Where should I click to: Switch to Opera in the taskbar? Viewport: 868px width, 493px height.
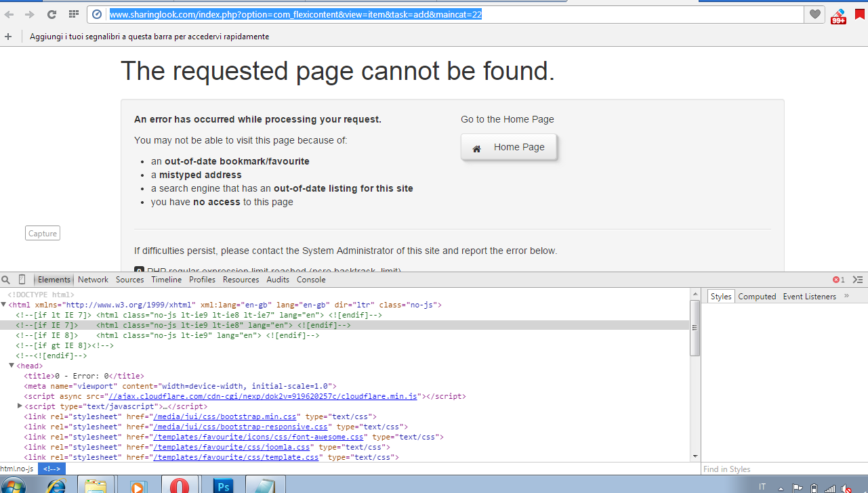pyautogui.click(x=181, y=485)
